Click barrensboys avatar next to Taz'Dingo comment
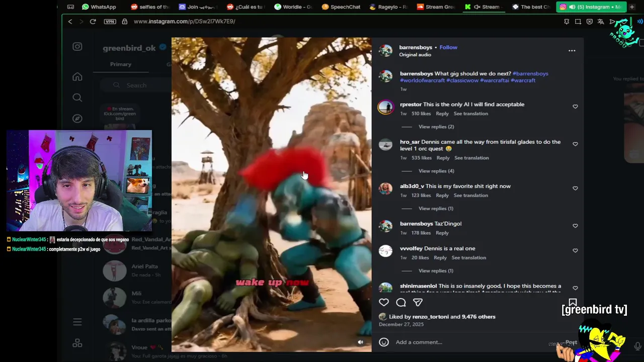Viewport: 644px width, 362px height. click(385, 226)
